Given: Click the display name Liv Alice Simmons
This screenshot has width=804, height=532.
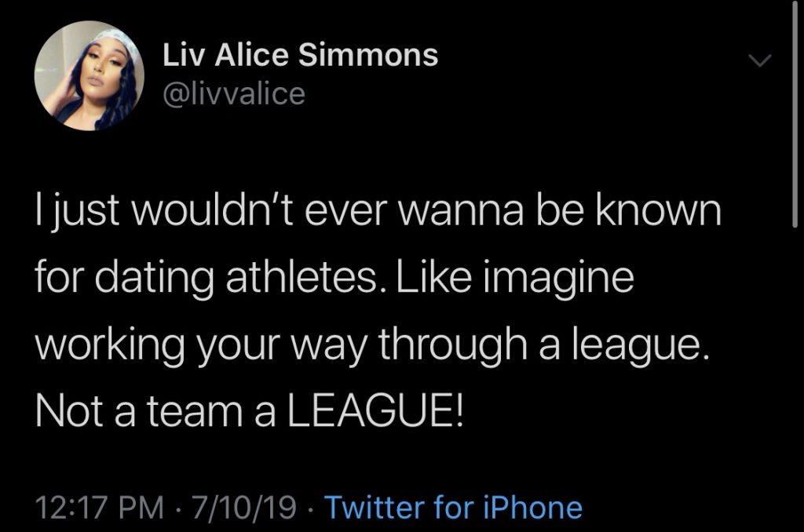Looking at the screenshot, I should pos(301,54).
